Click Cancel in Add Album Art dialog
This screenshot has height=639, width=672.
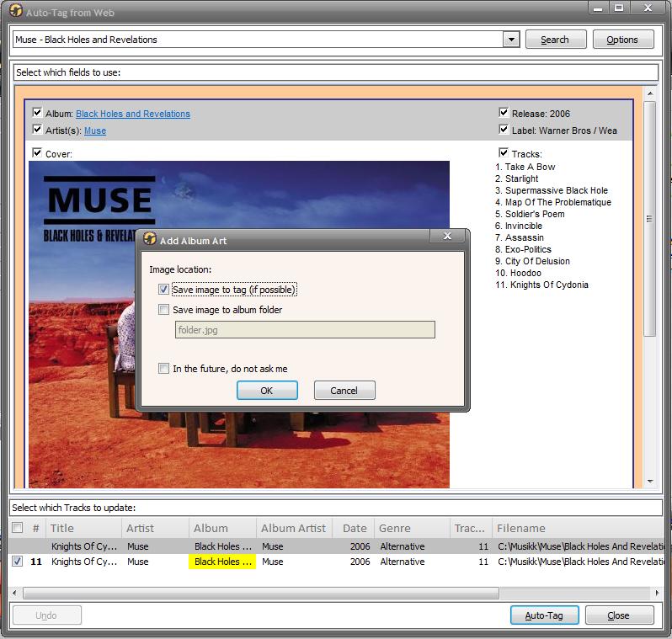(x=344, y=391)
